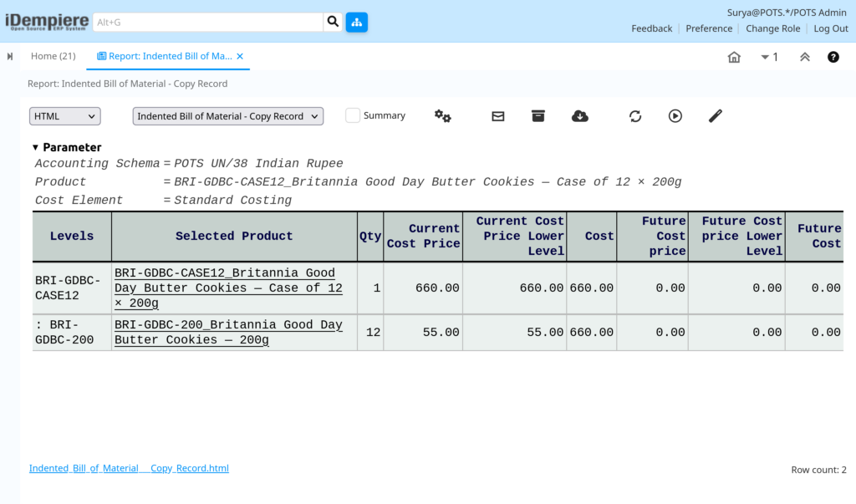856x504 pixels.
Task: Open the BRI-GDBC-200 Britannia product link
Action: [x=228, y=332]
